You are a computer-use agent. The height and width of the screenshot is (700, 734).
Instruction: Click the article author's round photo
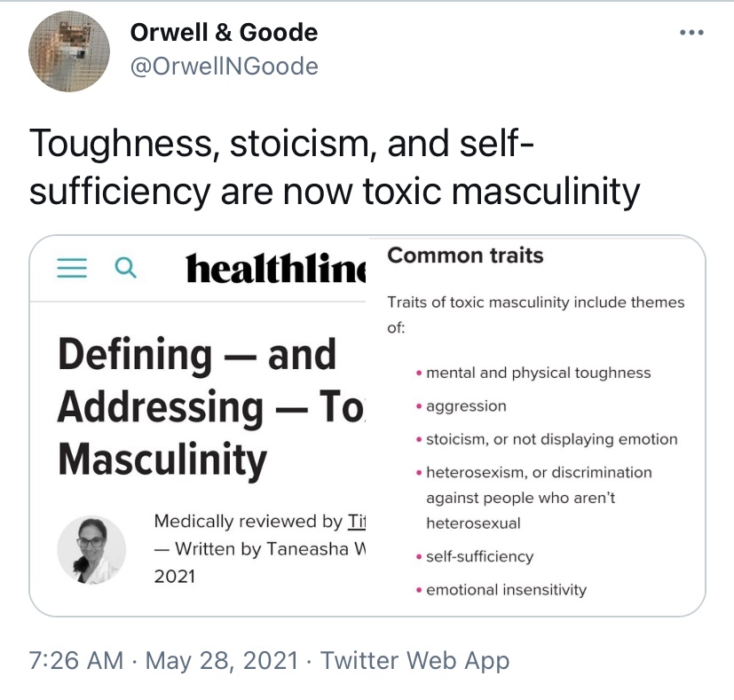tap(91, 550)
